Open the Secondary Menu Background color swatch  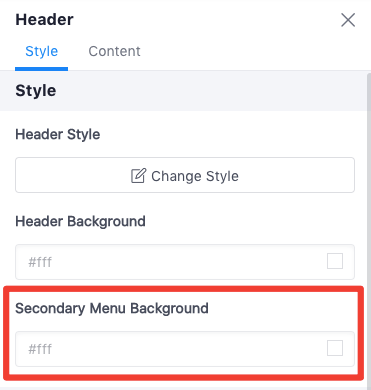(335, 348)
